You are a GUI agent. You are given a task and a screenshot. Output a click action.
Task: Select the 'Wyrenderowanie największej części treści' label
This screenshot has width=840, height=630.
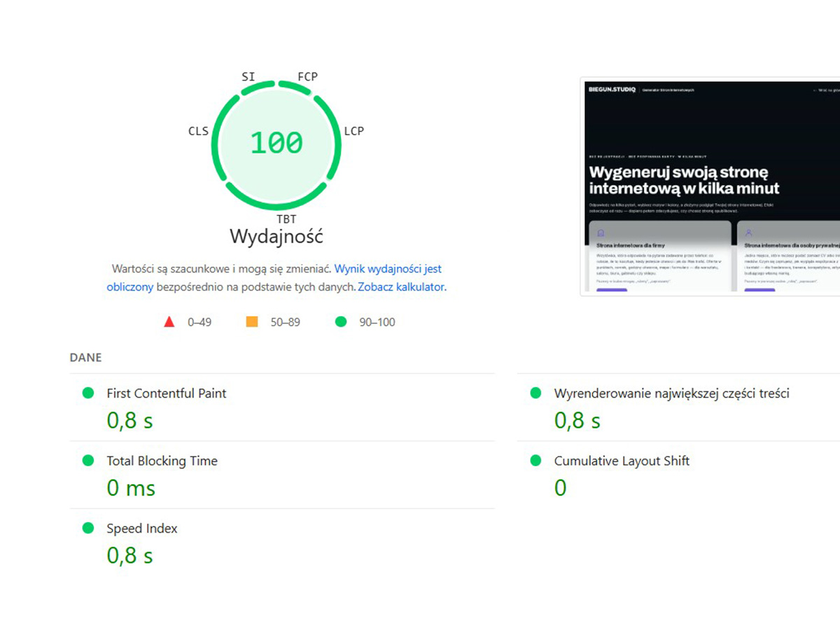[672, 393]
